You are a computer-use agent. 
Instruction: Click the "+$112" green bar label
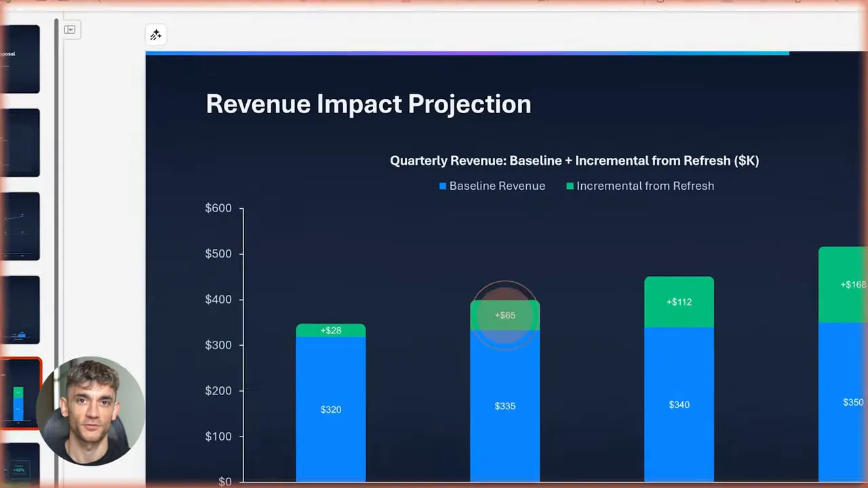pos(679,302)
